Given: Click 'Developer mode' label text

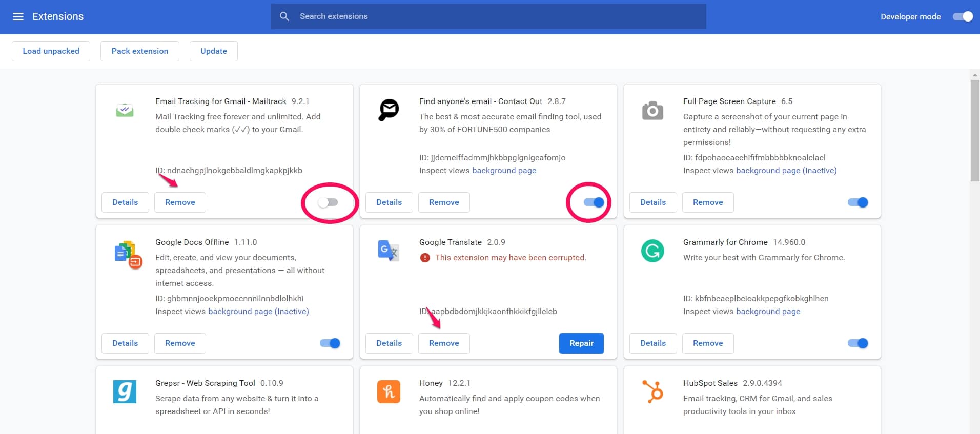Looking at the screenshot, I should pos(910,17).
